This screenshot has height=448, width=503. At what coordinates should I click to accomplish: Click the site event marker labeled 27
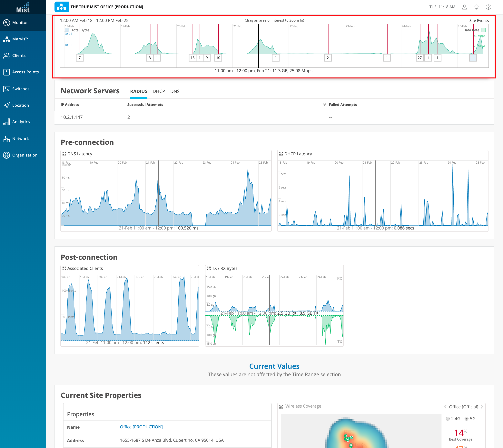pos(419,58)
